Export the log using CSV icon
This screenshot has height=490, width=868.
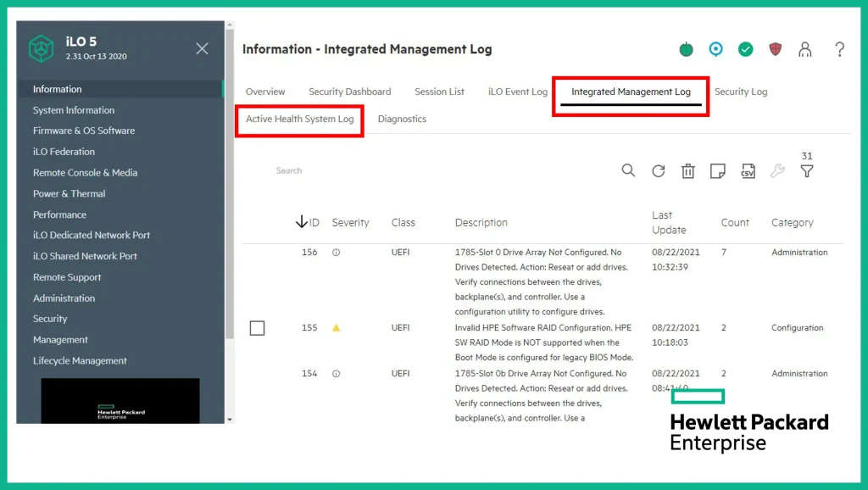pyautogui.click(x=748, y=171)
